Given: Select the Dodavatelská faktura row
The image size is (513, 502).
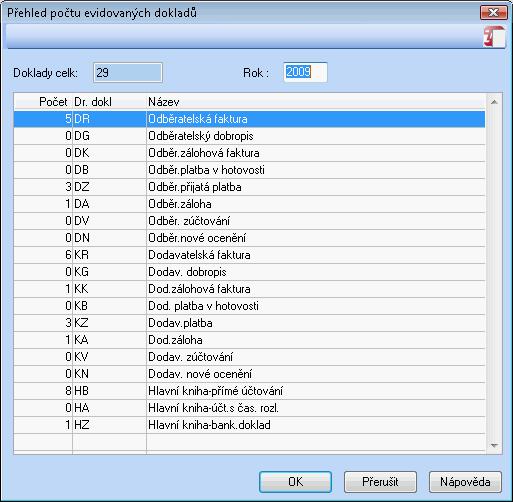Looking at the screenshot, I should [x=249, y=255].
